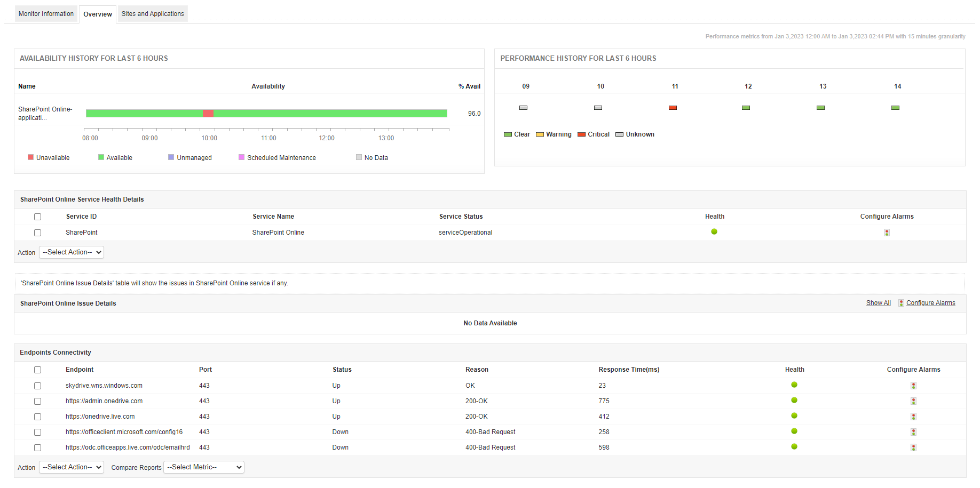Click the Clear status square at hour 14

point(895,107)
